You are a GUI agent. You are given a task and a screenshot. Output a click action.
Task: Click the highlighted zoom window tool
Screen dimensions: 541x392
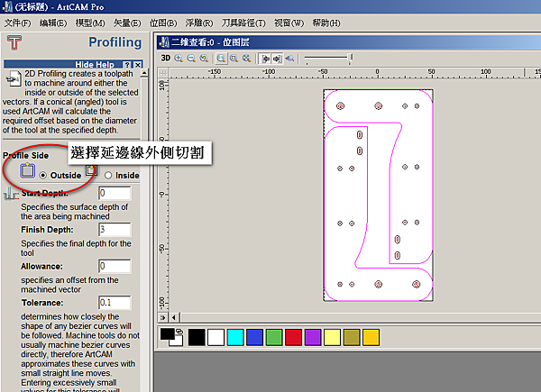(221, 59)
